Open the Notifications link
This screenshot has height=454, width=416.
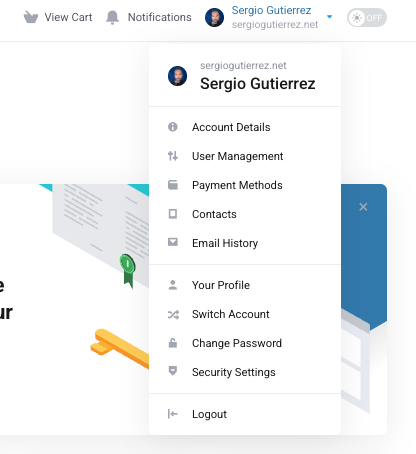pyautogui.click(x=160, y=17)
